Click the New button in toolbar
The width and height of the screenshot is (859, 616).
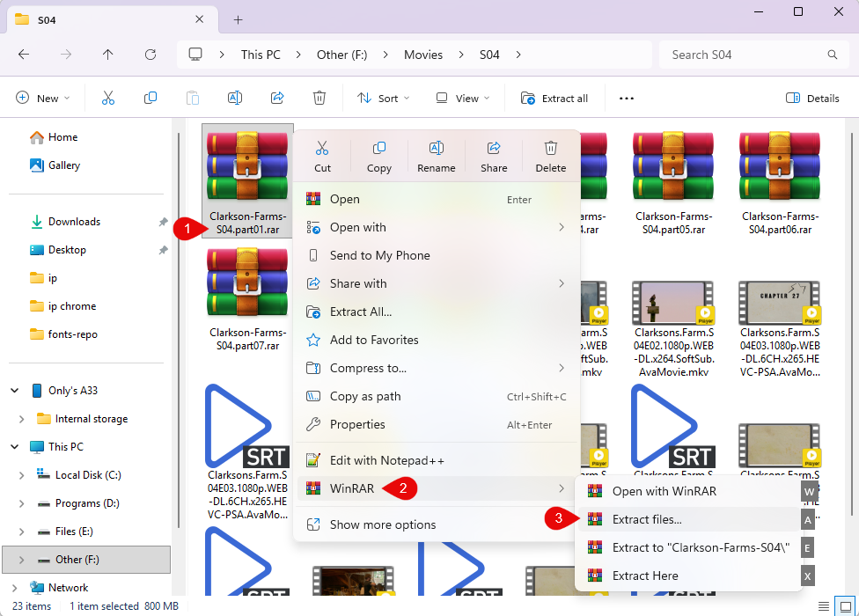42,99
